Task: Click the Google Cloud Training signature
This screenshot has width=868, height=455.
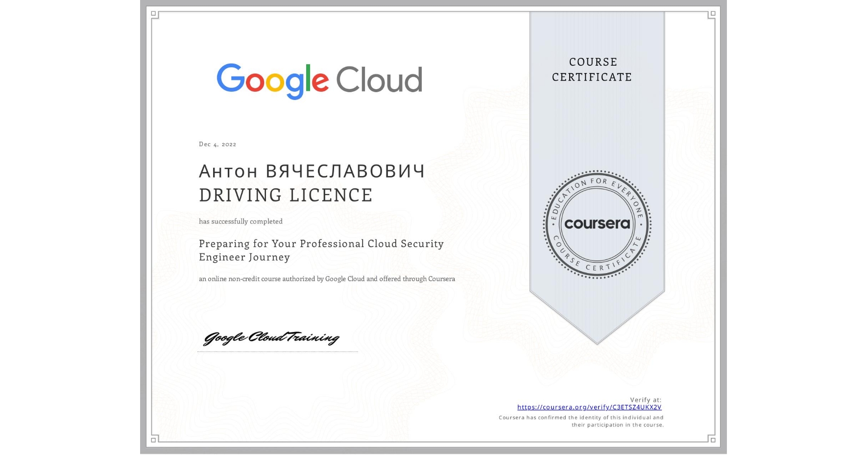Action: click(273, 337)
